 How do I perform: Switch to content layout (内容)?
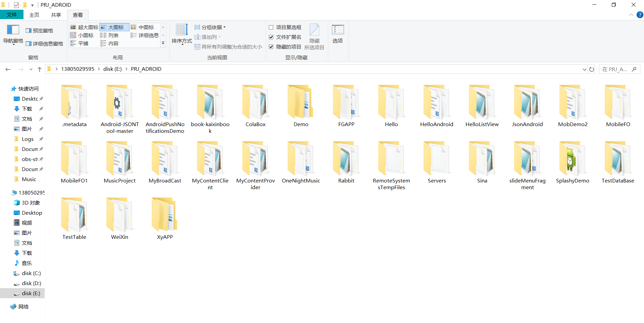(109, 43)
